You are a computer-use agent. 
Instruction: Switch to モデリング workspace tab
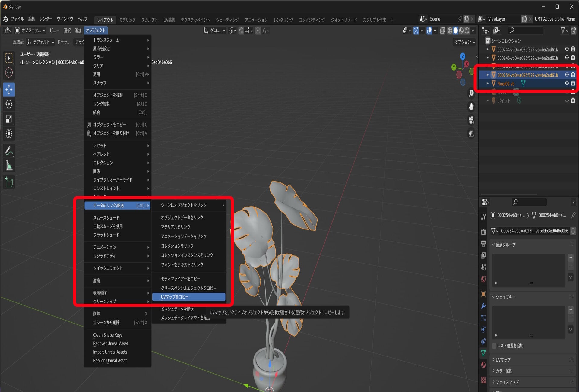click(x=127, y=20)
